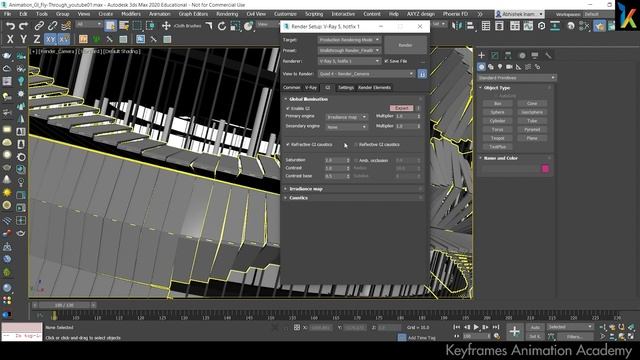640x360 pixels.
Task: Restrict transform to X axis
Action: click(10, 40)
